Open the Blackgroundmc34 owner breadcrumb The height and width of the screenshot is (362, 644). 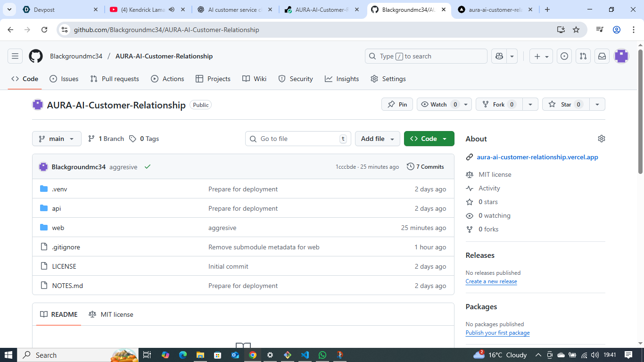(76, 56)
